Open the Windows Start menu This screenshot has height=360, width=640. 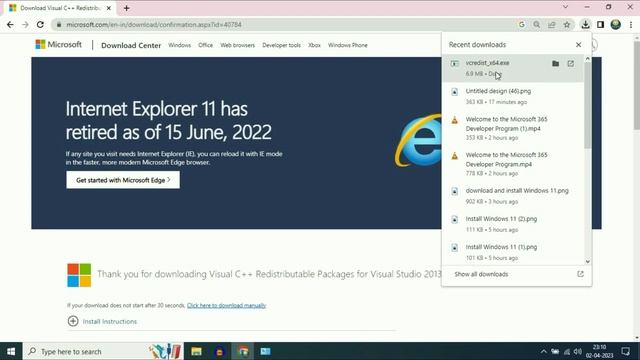(x=11, y=351)
